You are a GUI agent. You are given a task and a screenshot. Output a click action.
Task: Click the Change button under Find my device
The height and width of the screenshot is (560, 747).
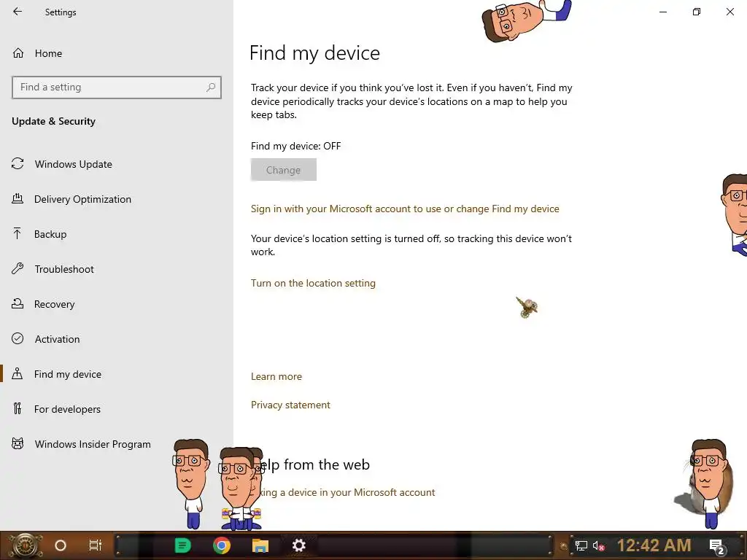pos(284,170)
